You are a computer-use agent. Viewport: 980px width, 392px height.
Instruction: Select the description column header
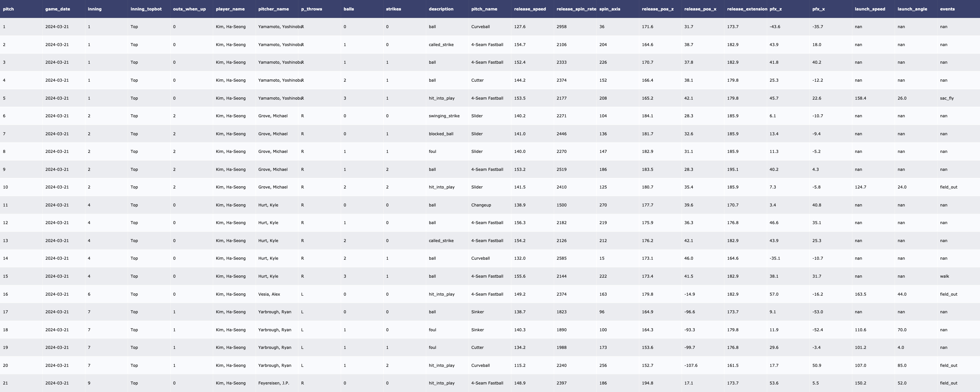[441, 9]
